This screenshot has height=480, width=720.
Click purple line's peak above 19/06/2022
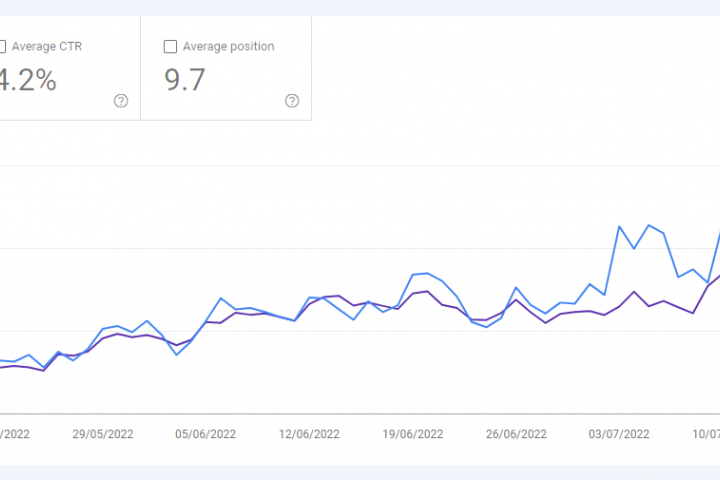[x=428, y=291]
